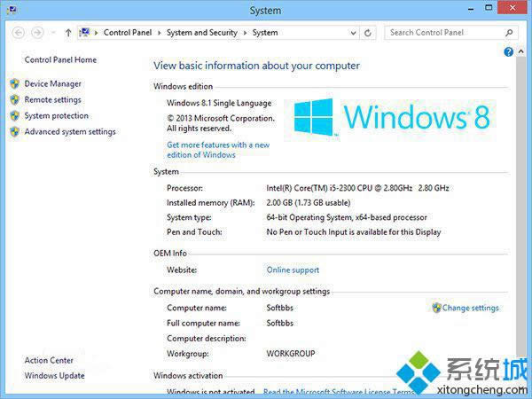Minimize the System window
This screenshot has height=399, width=532.
471,10
